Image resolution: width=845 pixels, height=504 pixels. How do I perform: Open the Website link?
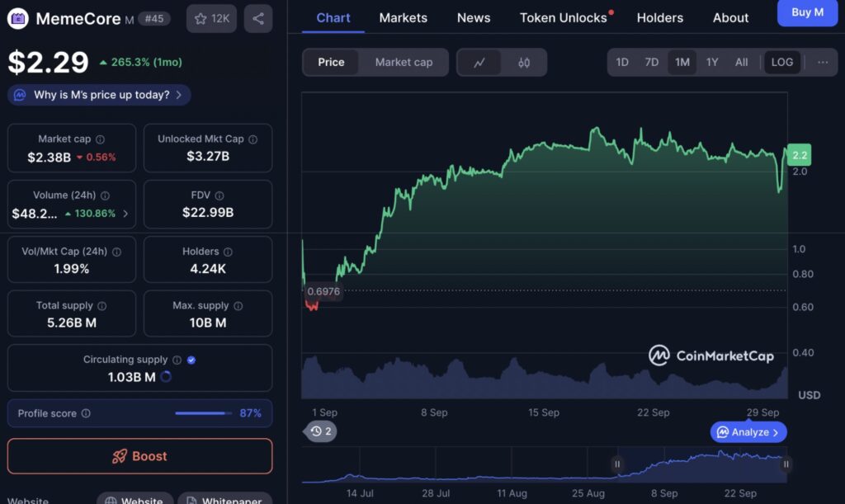coord(135,498)
